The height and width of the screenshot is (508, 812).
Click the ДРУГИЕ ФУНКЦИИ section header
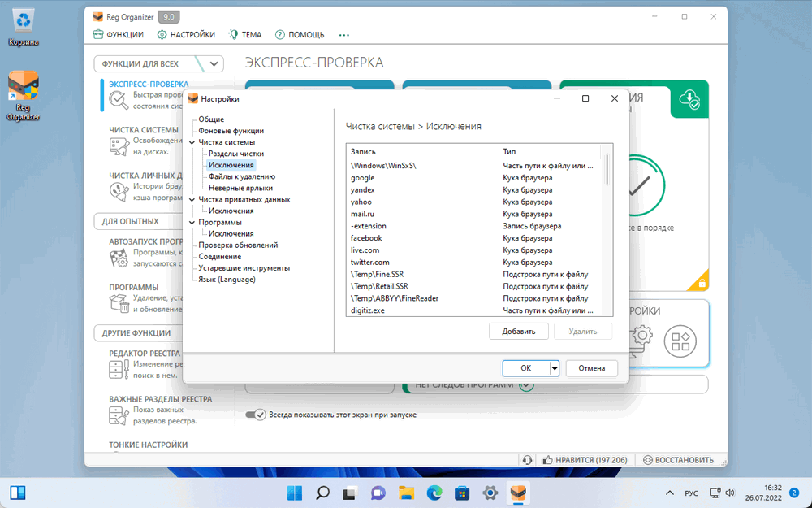136,333
